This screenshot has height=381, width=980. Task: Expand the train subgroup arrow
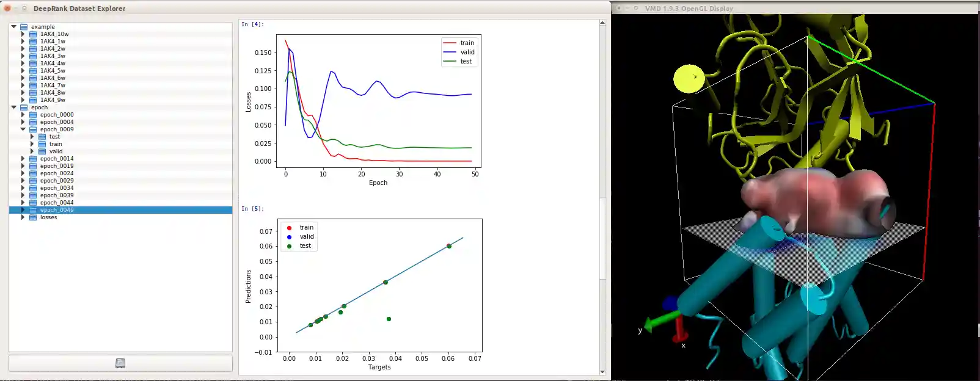[32, 144]
